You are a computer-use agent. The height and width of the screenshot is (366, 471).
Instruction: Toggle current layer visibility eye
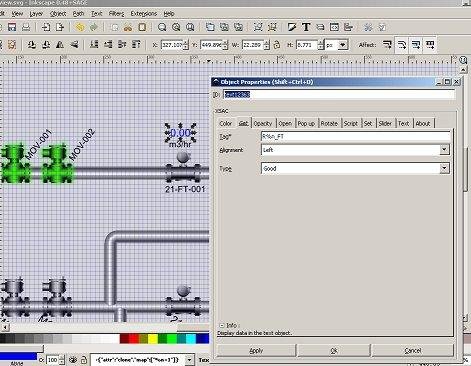(73, 360)
